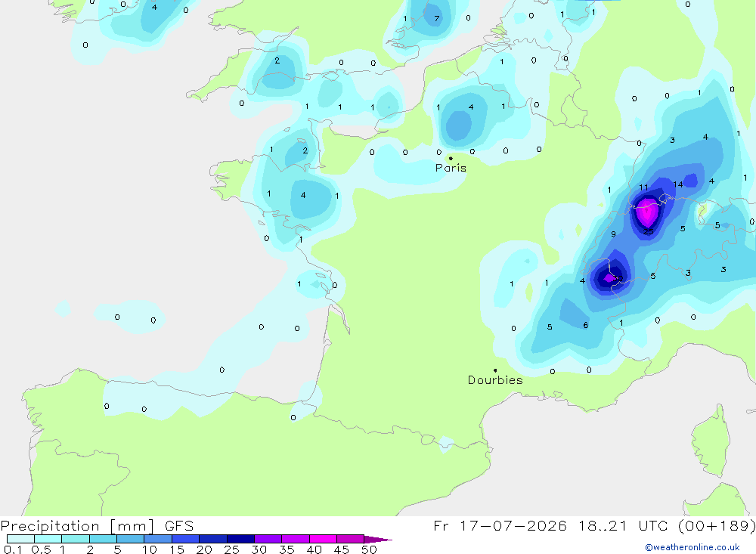Image resolution: width=756 pixels, height=554 pixels.
Task: Click the precipitation value '14' on the map
Action: tap(678, 184)
